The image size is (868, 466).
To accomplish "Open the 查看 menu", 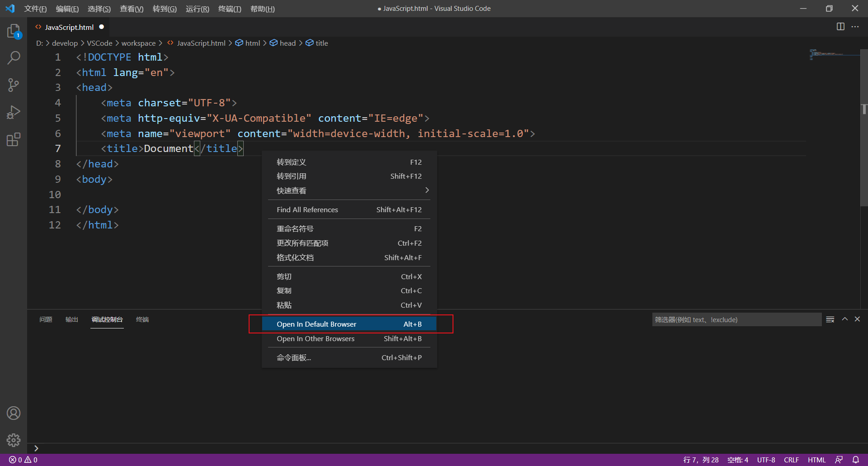I will coord(132,9).
